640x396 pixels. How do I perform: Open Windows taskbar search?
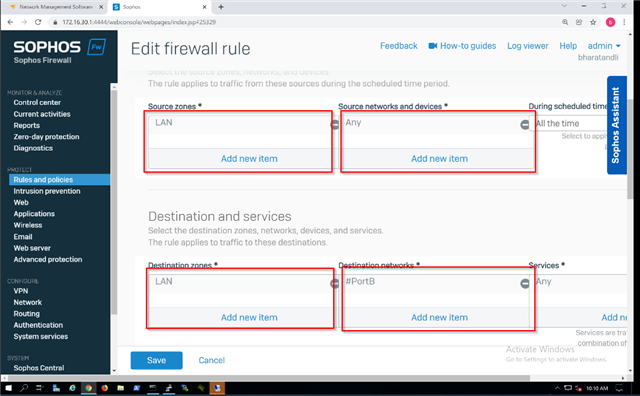24,388
